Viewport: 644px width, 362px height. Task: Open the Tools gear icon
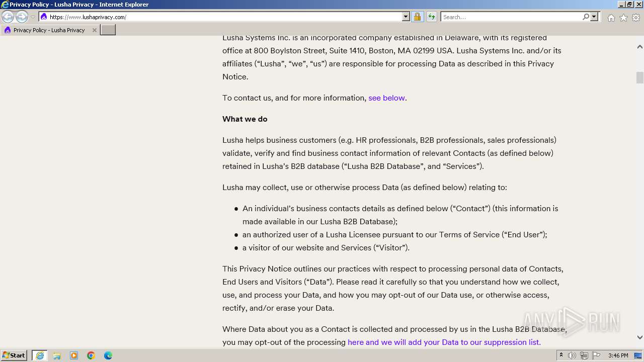636,18
